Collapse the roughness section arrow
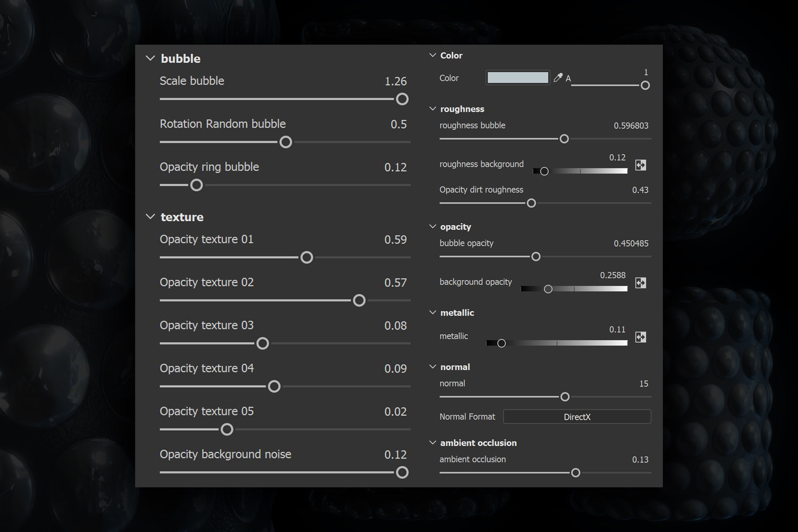The image size is (798, 532). [433, 109]
